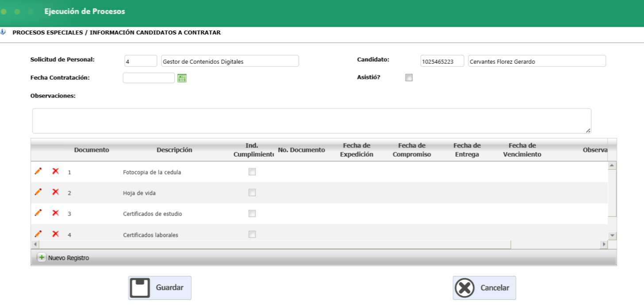Edit the Hoja de vida row
644x306 pixels.
[x=38, y=192]
